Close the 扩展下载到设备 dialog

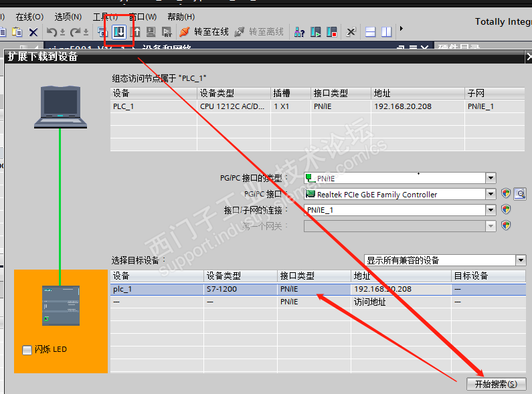coord(529,57)
